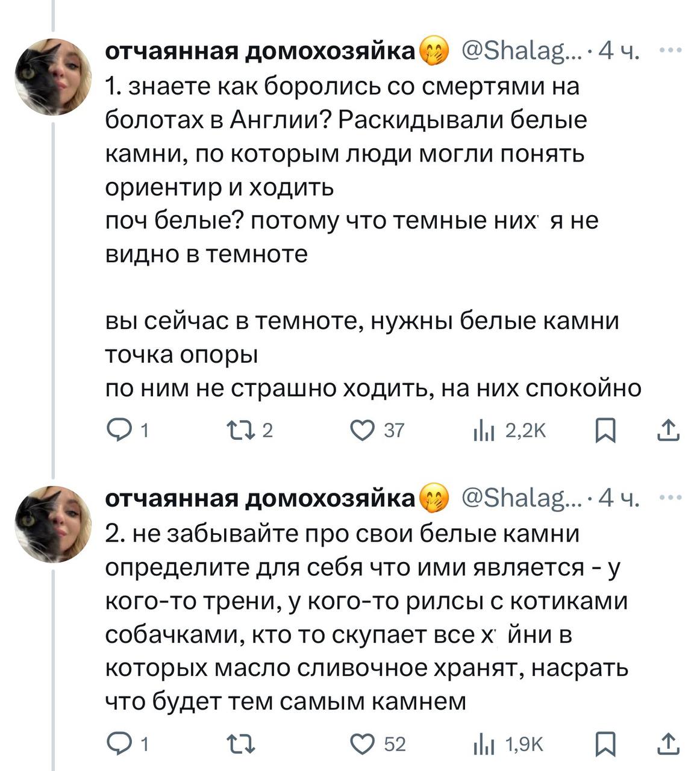
Task: Bookmark the second tweet
Action: (x=605, y=744)
